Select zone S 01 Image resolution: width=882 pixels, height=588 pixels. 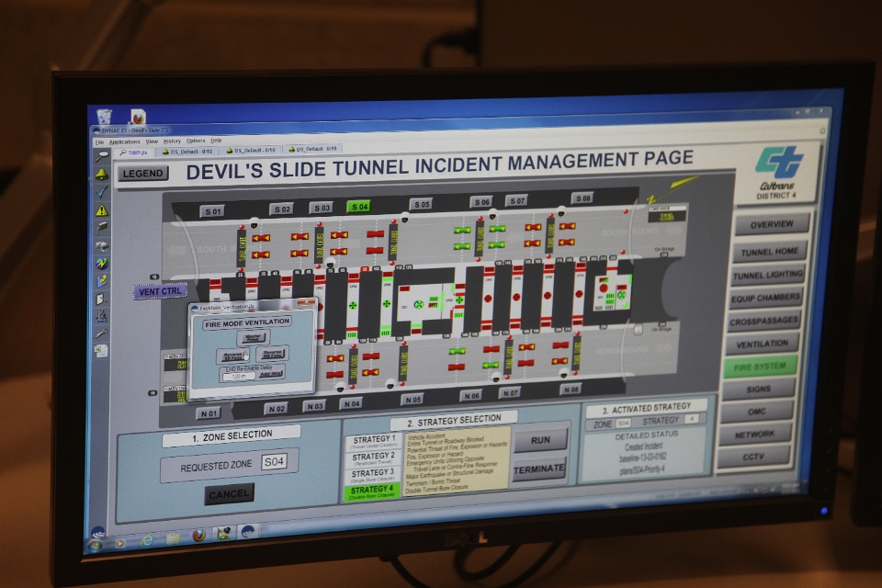click(x=213, y=211)
